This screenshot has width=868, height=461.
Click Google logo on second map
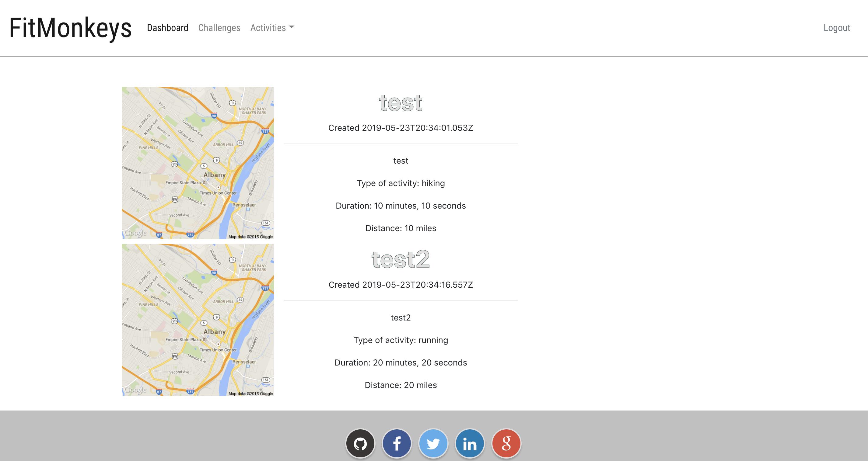click(135, 390)
